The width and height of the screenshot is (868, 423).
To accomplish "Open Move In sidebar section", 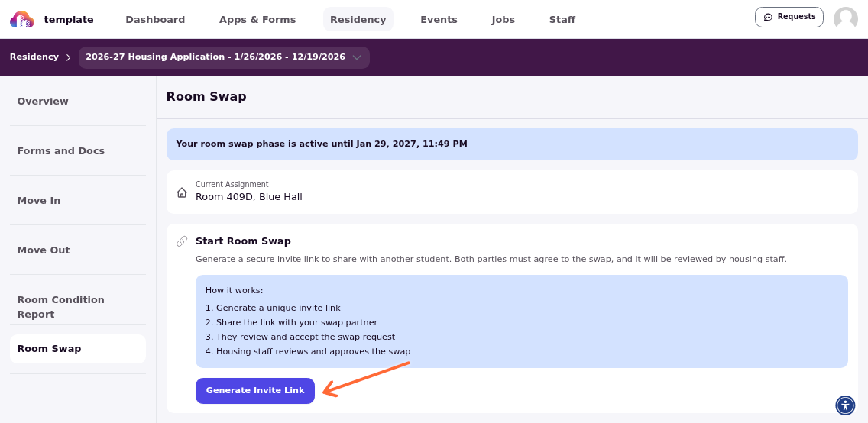I will pyautogui.click(x=78, y=201).
